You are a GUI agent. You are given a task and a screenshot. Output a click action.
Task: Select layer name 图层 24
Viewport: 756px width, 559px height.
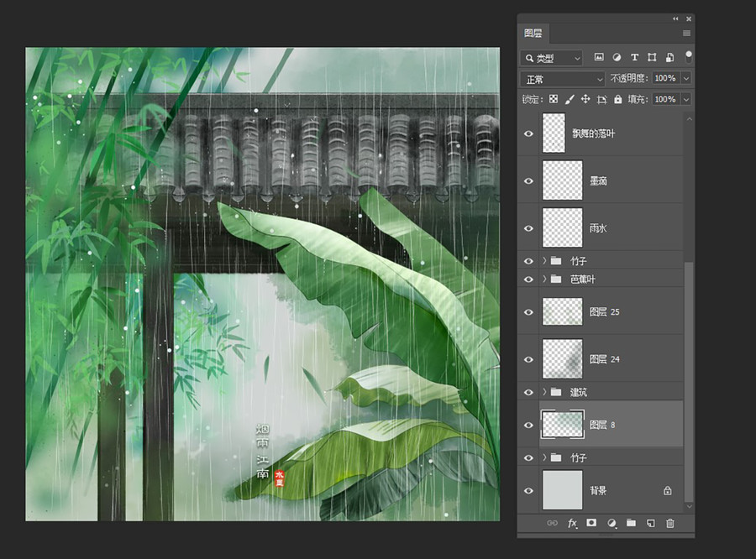point(605,359)
